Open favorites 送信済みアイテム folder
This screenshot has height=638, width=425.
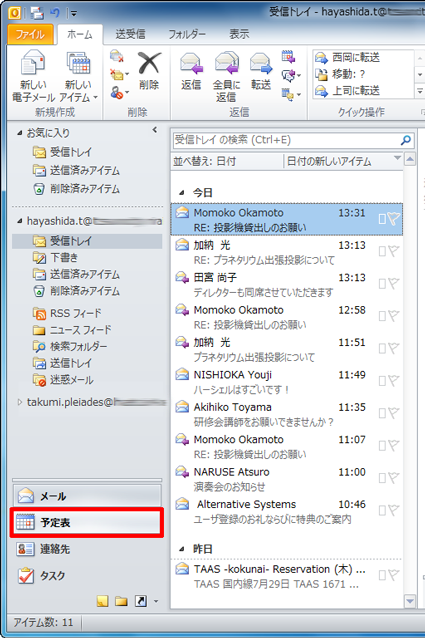click(76, 170)
